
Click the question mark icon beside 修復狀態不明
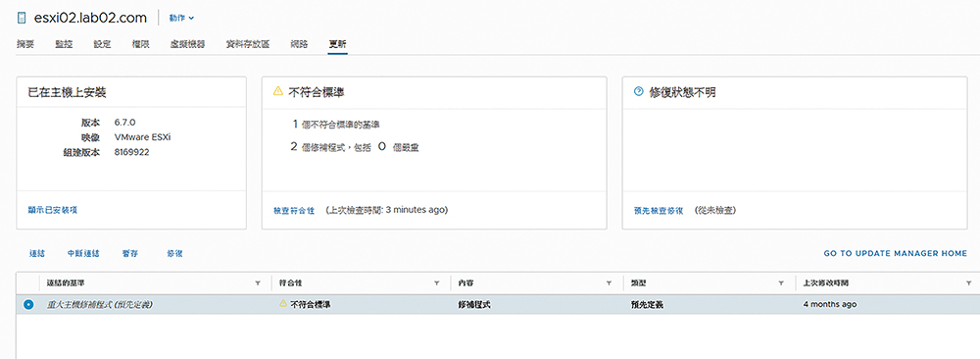(x=639, y=92)
